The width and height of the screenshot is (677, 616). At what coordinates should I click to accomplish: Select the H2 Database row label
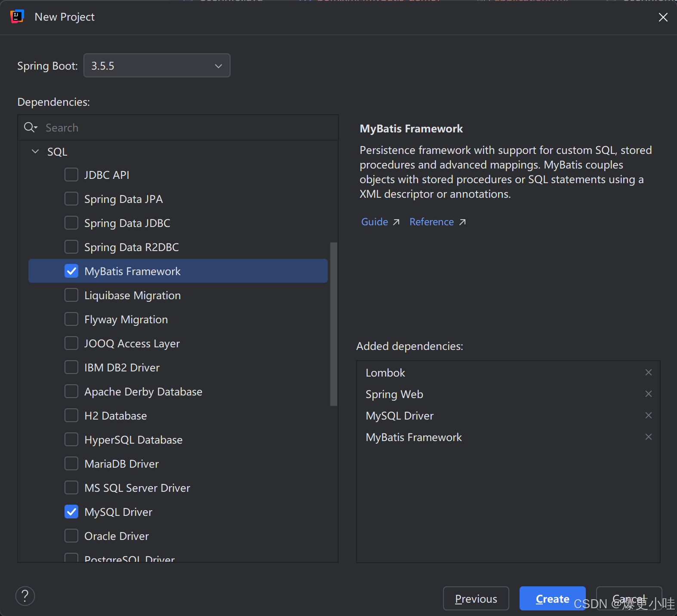(116, 416)
